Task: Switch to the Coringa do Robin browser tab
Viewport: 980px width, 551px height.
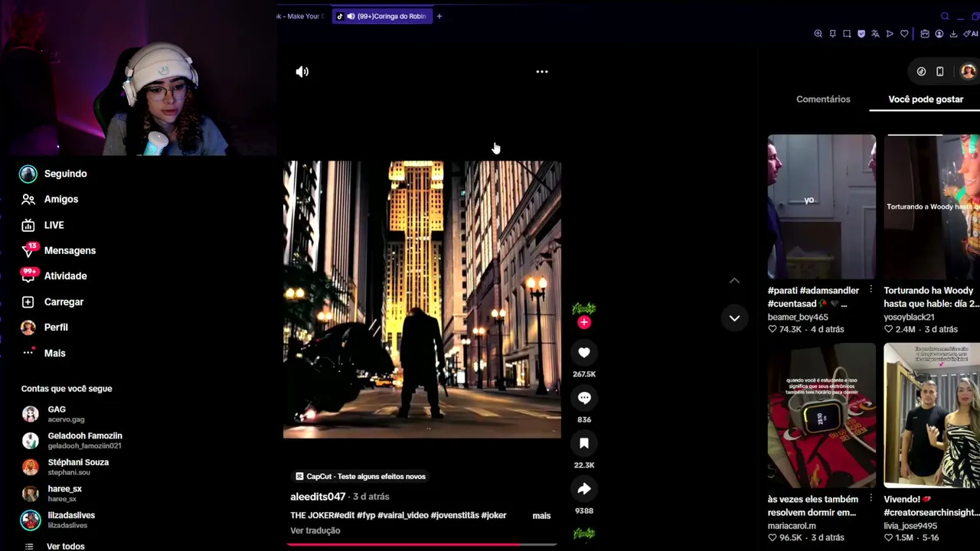Action: 383,16
